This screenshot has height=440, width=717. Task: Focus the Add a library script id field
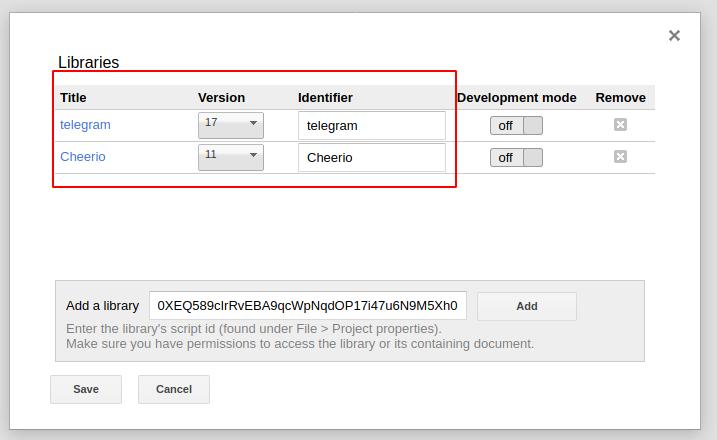click(307, 306)
